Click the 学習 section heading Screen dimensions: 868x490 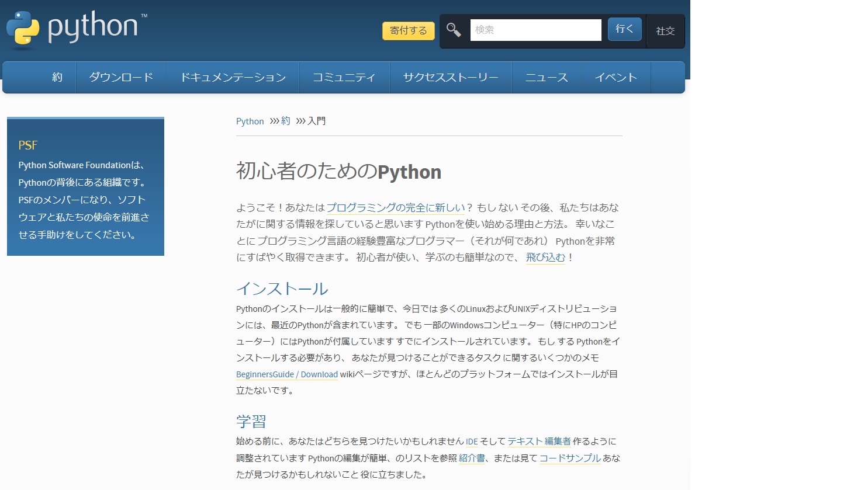(251, 421)
